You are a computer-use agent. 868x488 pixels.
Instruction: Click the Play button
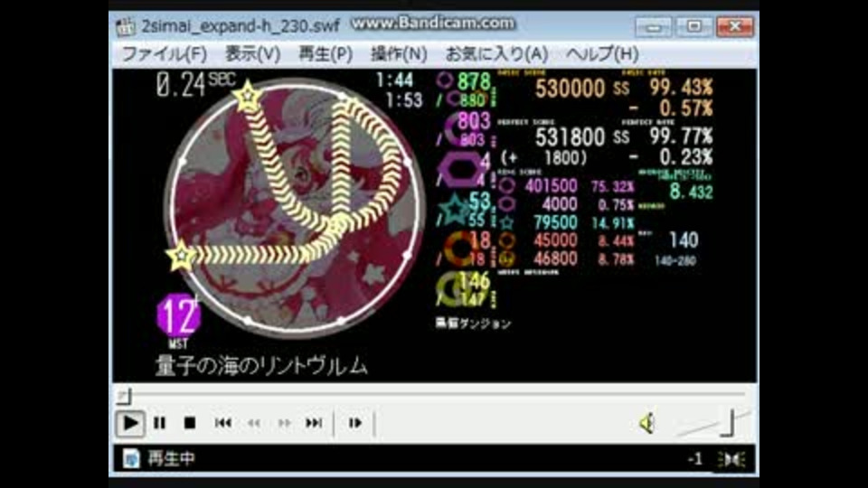[130, 423]
